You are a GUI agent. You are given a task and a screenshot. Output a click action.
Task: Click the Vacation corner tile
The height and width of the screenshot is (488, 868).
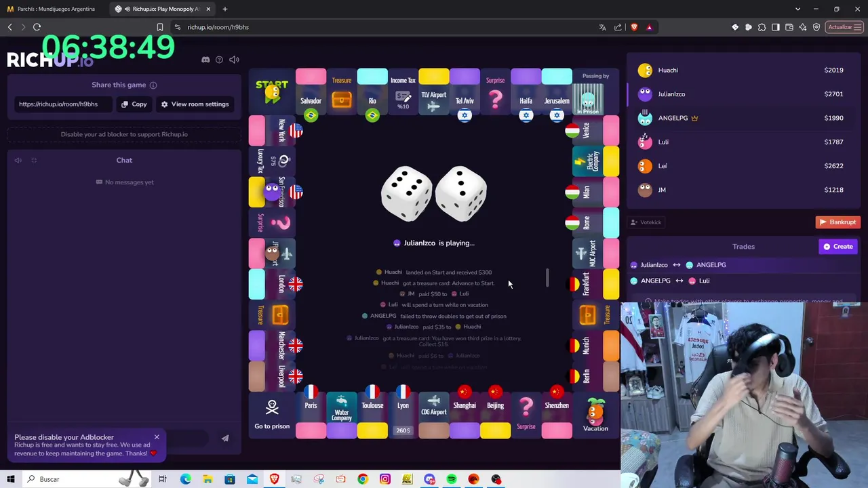click(596, 415)
